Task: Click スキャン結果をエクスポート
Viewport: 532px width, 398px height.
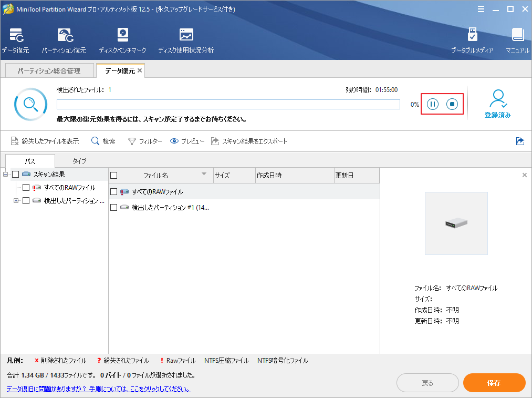Action: (249, 141)
